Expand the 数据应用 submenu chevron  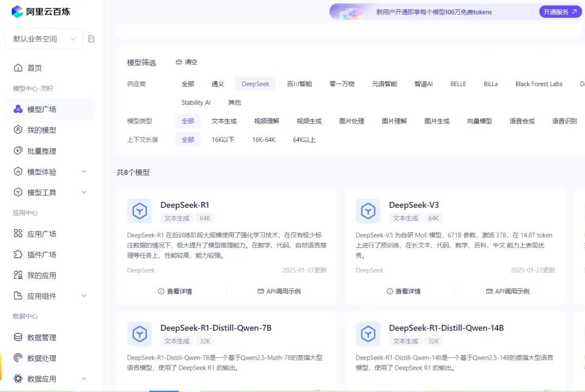pyautogui.click(x=84, y=378)
